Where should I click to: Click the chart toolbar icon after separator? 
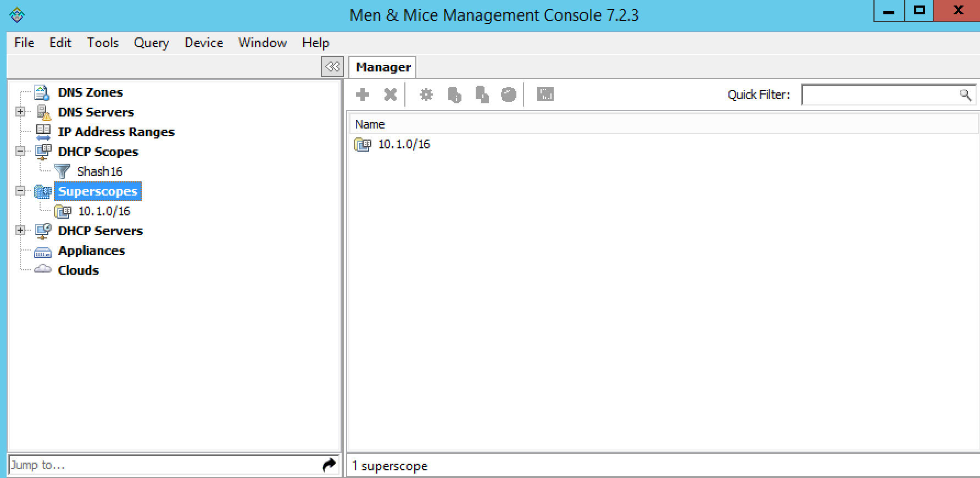pos(545,95)
